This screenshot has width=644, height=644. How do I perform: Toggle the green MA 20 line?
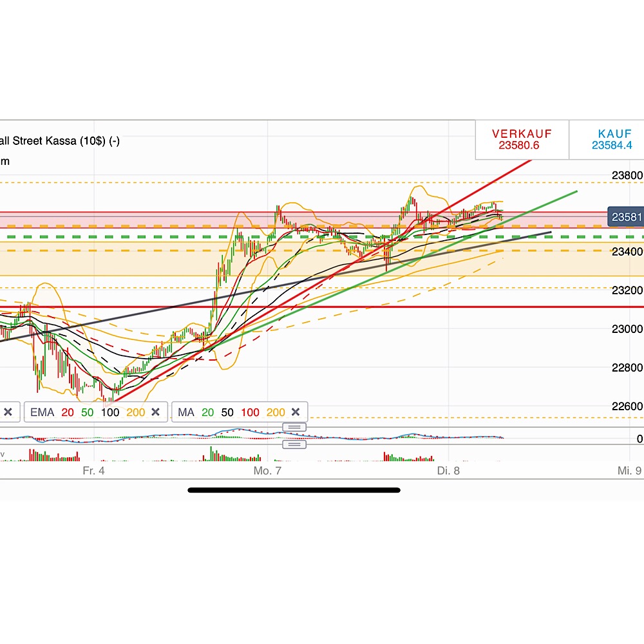(209, 412)
